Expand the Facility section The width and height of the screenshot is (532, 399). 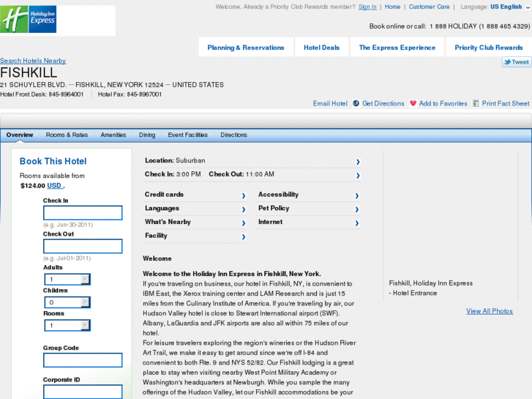(x=195, y=236)
